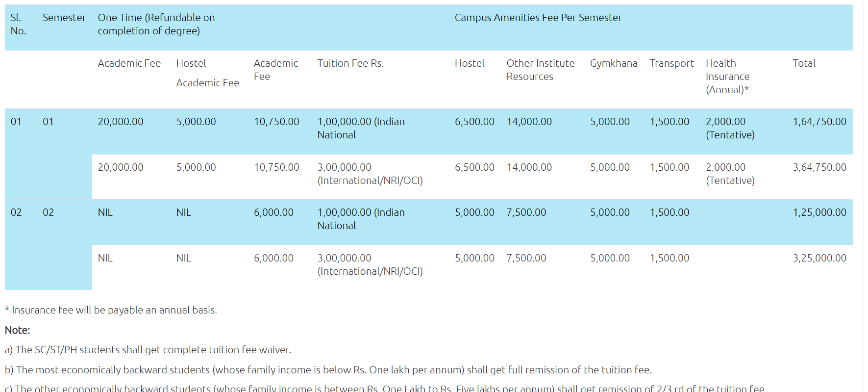Click note b about full tuition remission
868x392 pixels.
328,370
